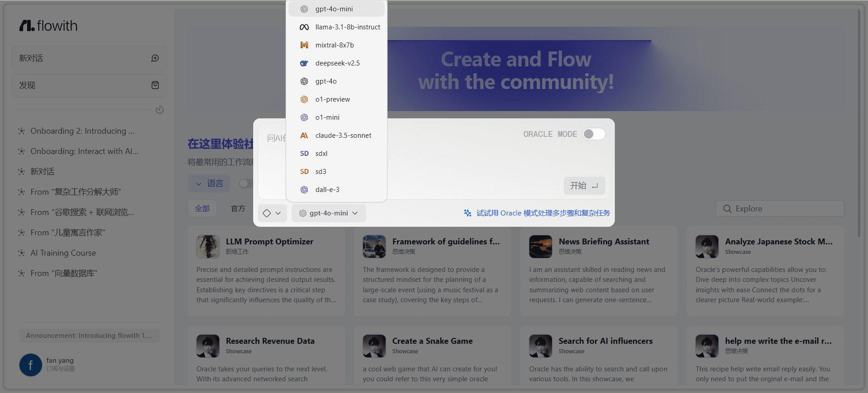Choose o1-preview model
Image resolution: width=868 pixels, height=393 pixels.
[336, 99]
